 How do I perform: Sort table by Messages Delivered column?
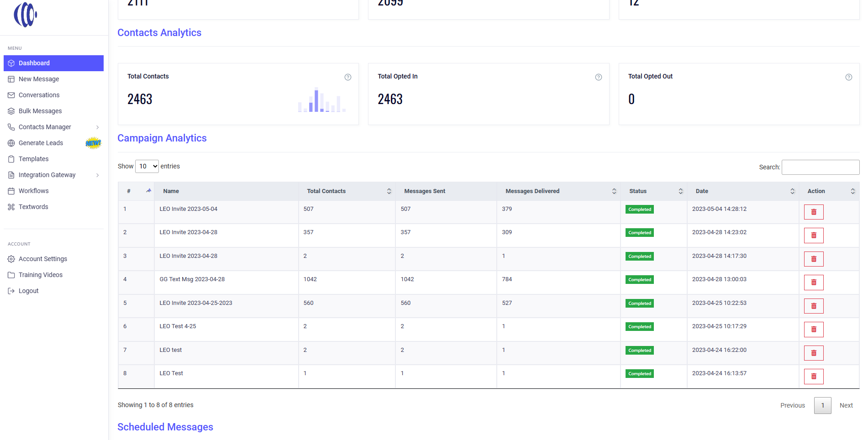(558, 191)
